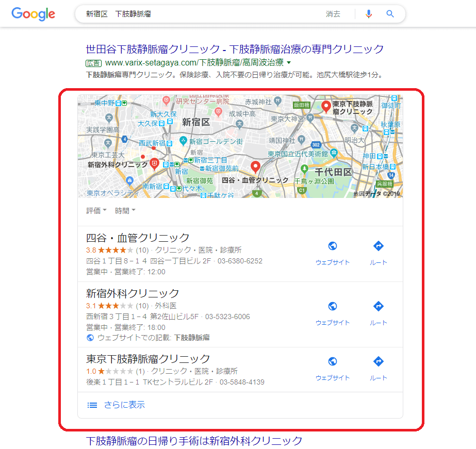This screenshot has width=476, height=449.
Task: Open the 時間 hours filter dropdown
Action: pos(125,210)
